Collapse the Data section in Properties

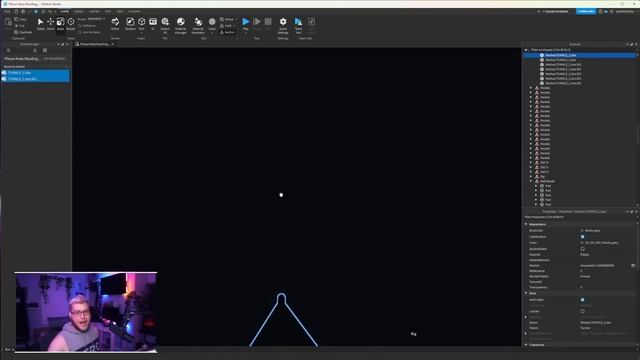point(526,293)
